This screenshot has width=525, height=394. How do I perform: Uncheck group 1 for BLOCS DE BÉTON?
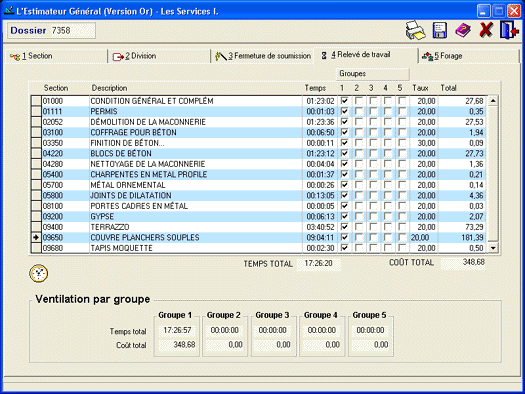coord(344,153)
